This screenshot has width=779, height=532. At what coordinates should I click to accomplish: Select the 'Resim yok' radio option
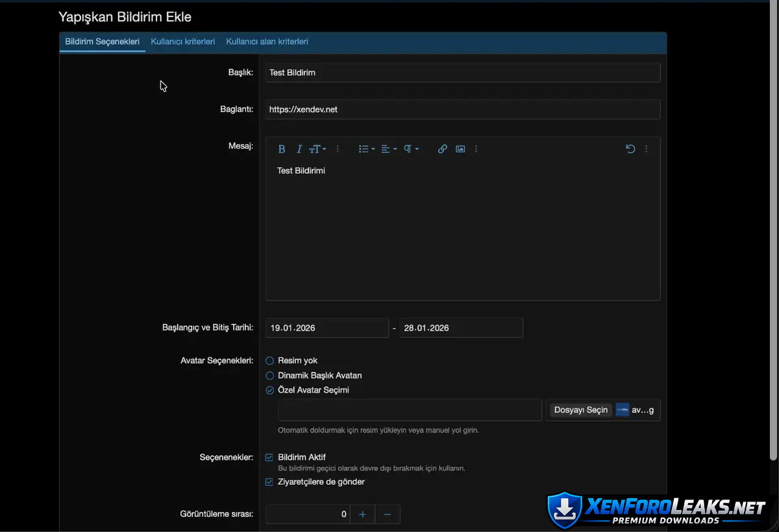click(x=270, y=361)
